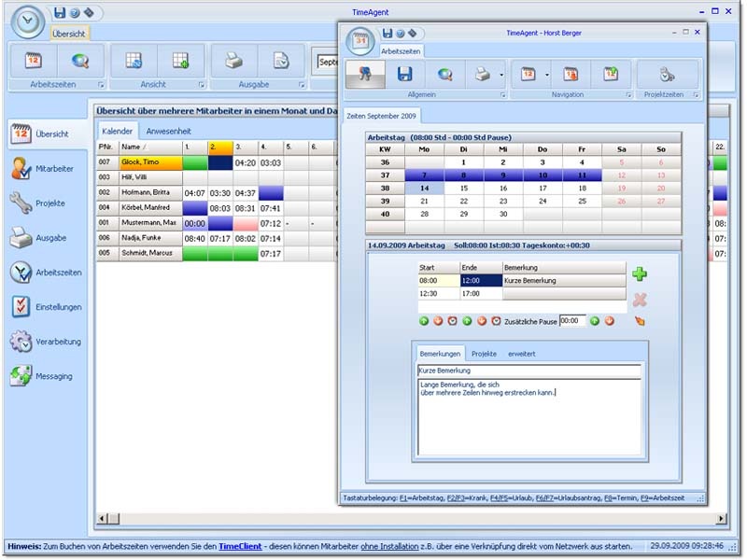Open help icon in main quick access bar
This screenshot has height=560, width=747.
[x=75, y=13]
